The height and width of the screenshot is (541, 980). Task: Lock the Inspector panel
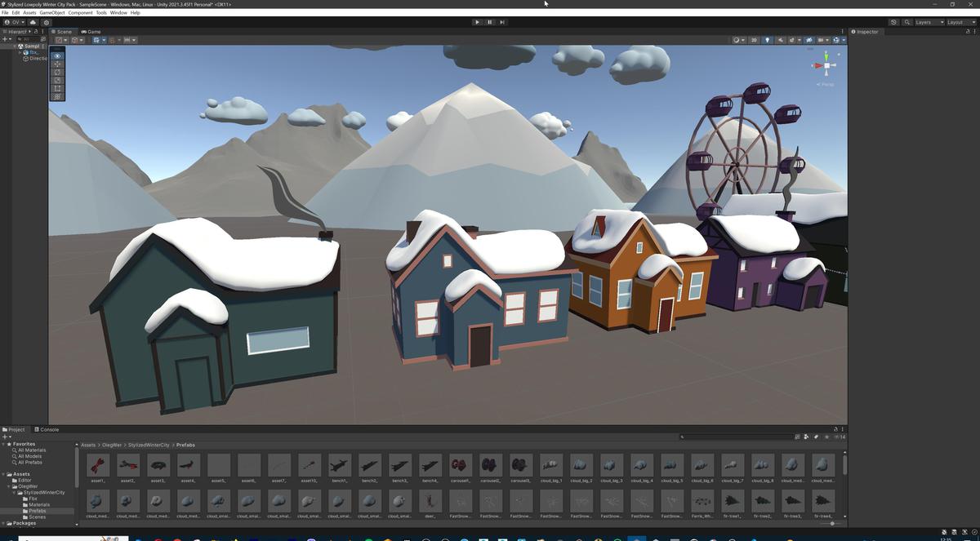(968, 32)
